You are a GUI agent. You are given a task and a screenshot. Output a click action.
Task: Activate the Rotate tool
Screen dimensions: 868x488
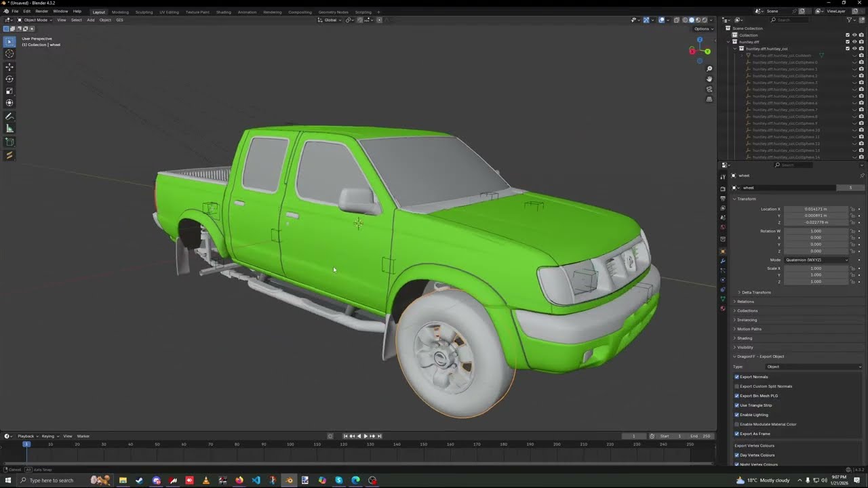(x=9, y=79)
